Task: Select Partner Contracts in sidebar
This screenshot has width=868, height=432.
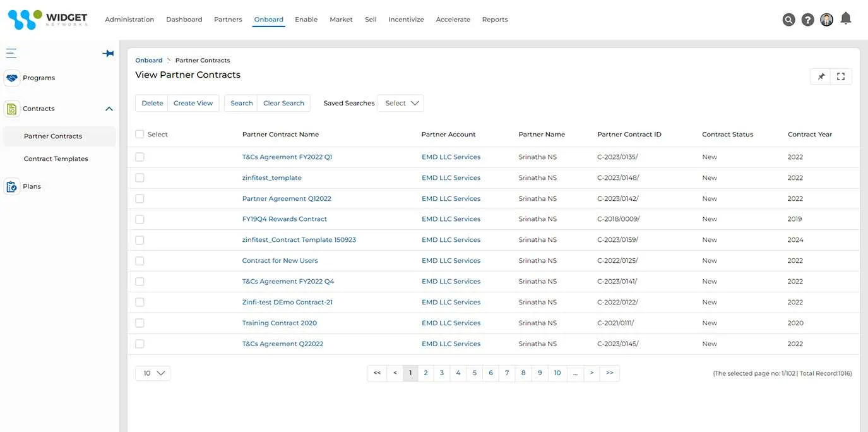Action: click(59, 136)
